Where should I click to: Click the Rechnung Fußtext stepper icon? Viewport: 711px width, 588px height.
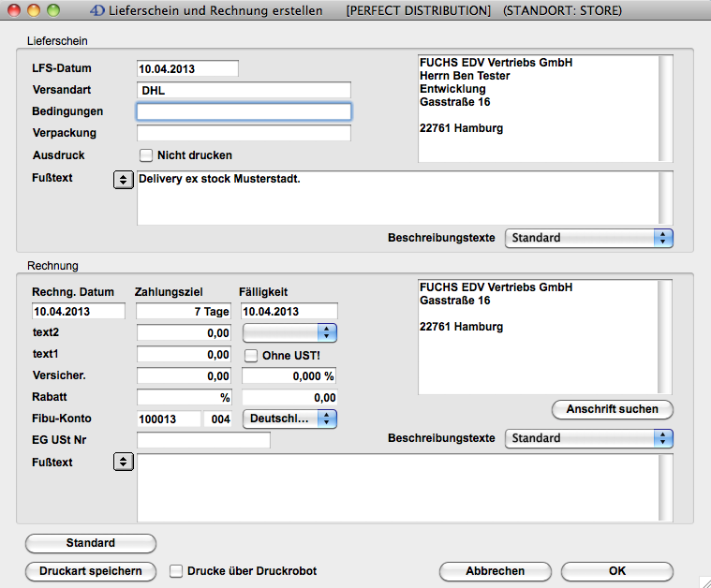point(123,462)
